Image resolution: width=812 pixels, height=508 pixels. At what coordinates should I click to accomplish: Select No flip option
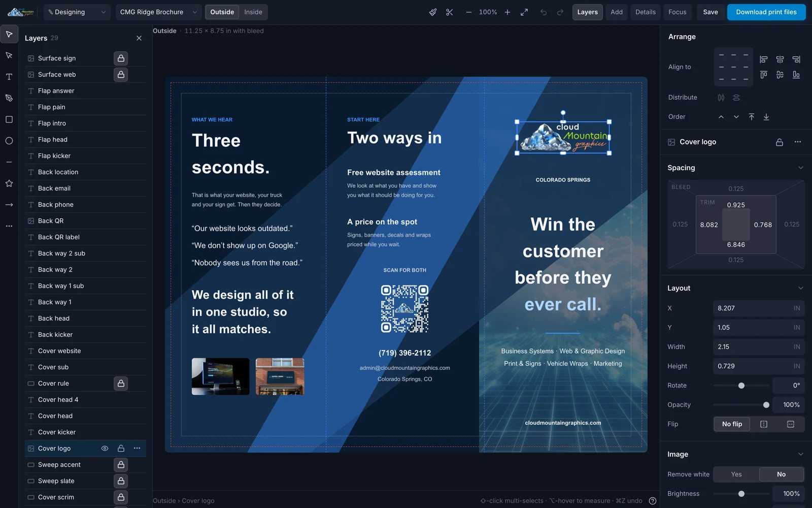point(732,424)
